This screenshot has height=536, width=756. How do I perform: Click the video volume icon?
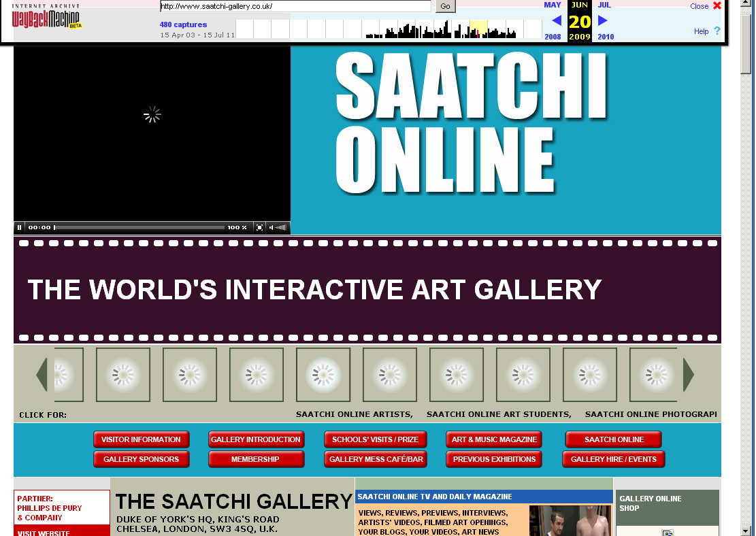(x=272, y=228)
